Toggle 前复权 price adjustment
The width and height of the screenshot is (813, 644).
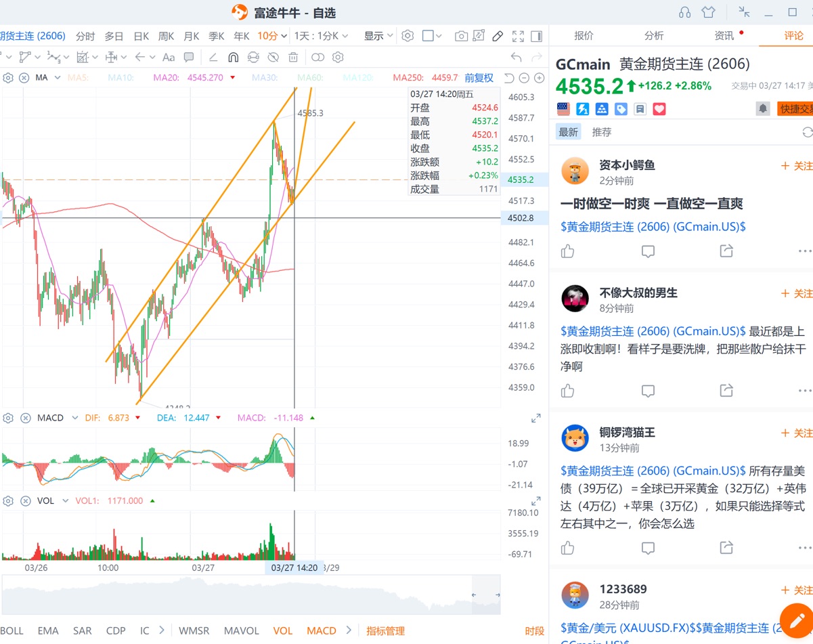click(479, 78)
